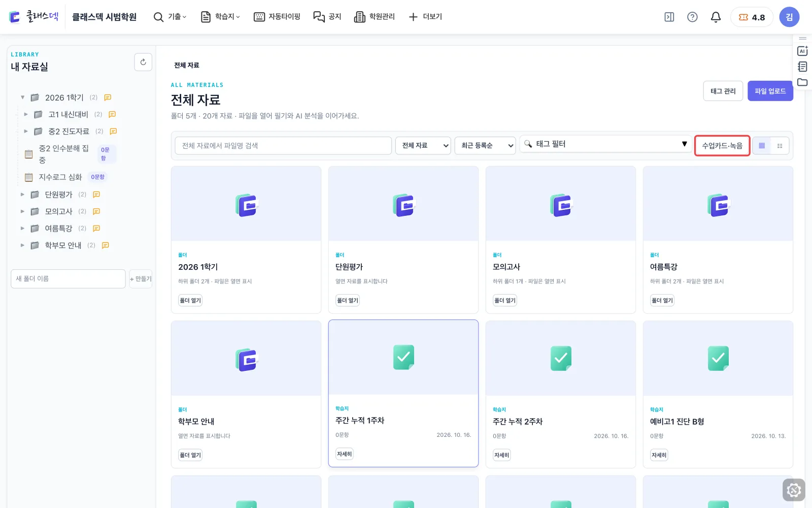Click 자세히 on 주간 누적 1주차 card
The image size is (812, 508).
345,454
